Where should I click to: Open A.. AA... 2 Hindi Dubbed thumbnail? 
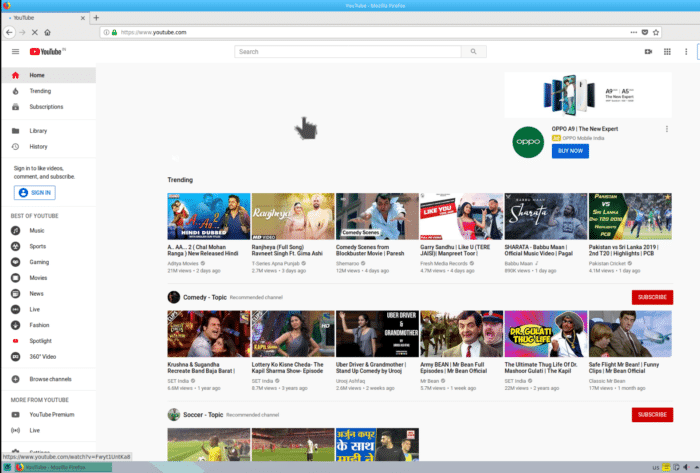tap(208, 216)
